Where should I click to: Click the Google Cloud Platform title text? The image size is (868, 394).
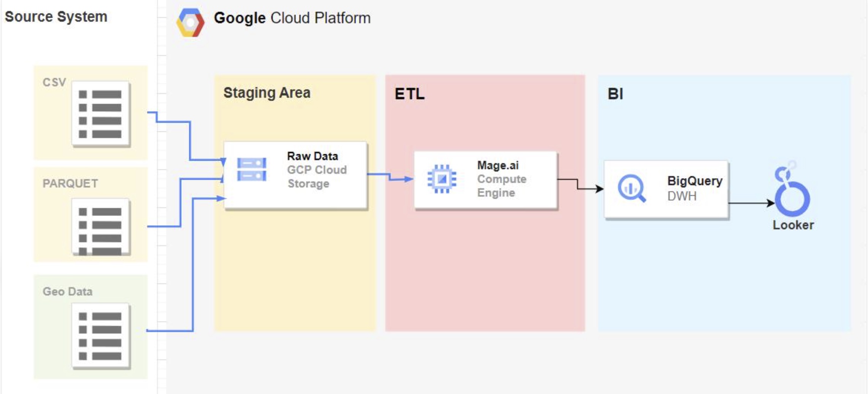tap(292, 18)
